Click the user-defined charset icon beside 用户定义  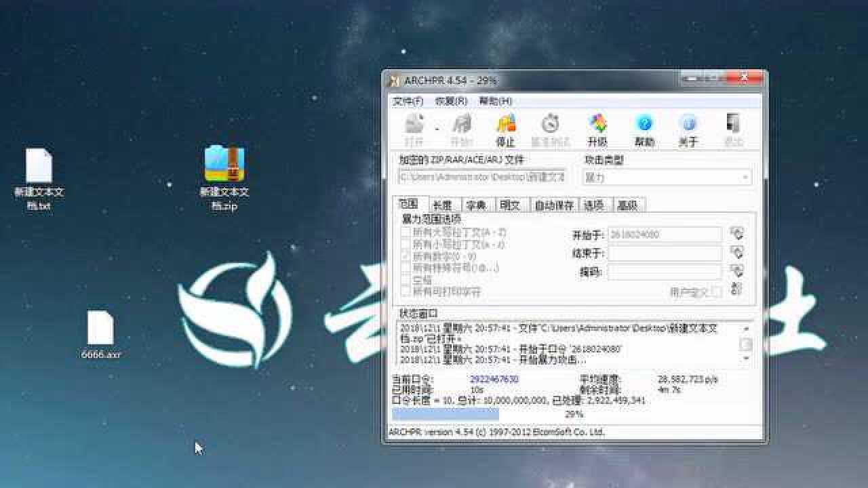pyautogui.click(x=736, y=289)
